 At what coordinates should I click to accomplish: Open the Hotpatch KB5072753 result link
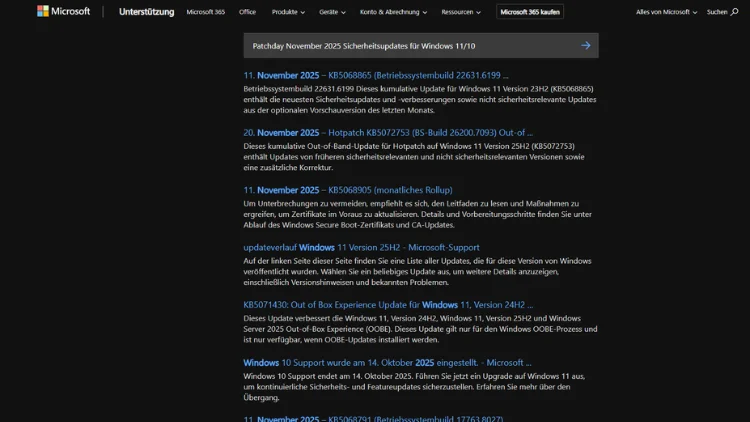388,133
